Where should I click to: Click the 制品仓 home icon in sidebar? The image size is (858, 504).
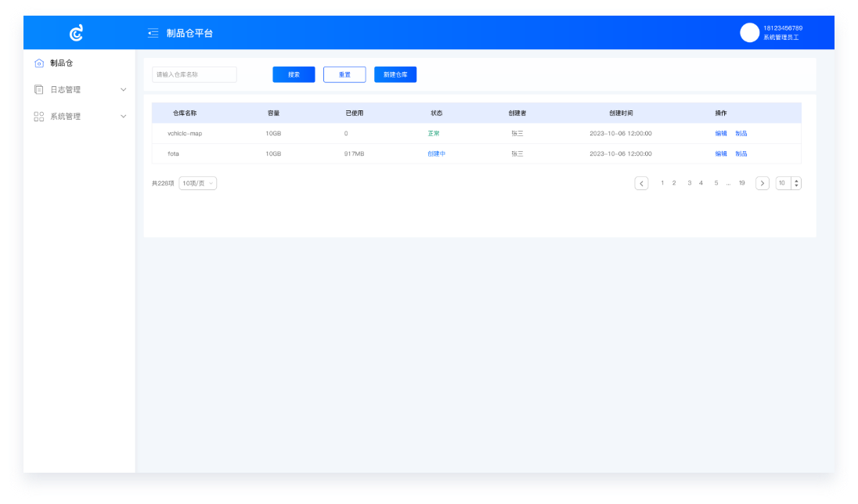(39, 63)
